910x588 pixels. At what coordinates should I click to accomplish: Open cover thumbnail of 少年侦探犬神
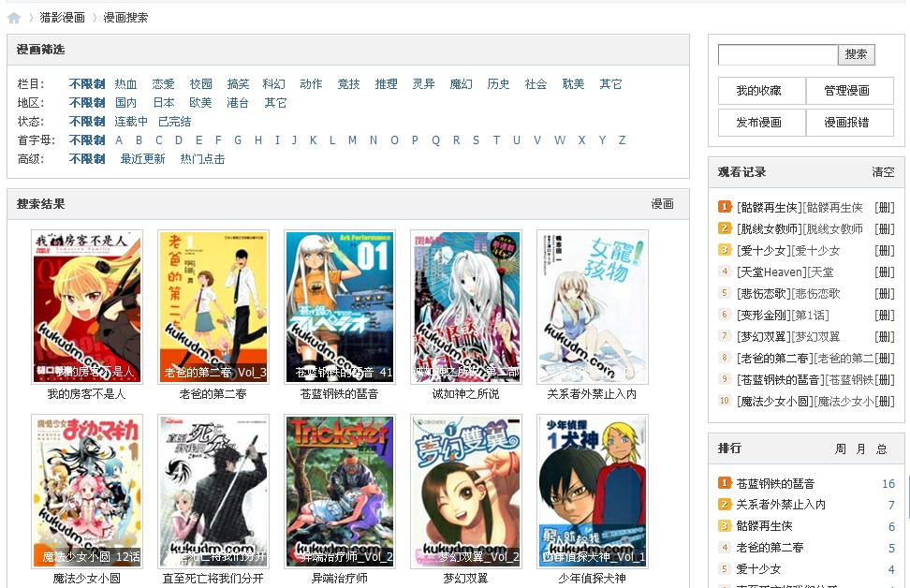click(x=593, y=491)
